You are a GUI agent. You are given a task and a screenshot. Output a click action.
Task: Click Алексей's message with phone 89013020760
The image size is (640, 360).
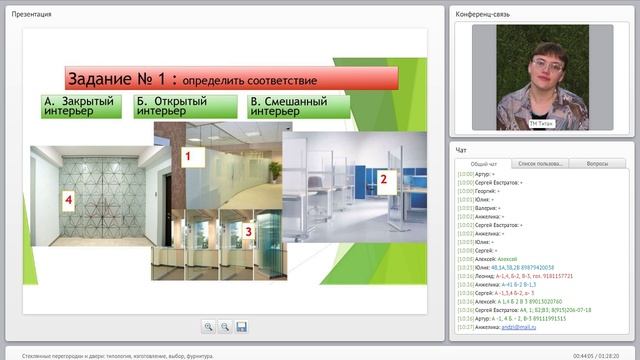coord(510,302)
